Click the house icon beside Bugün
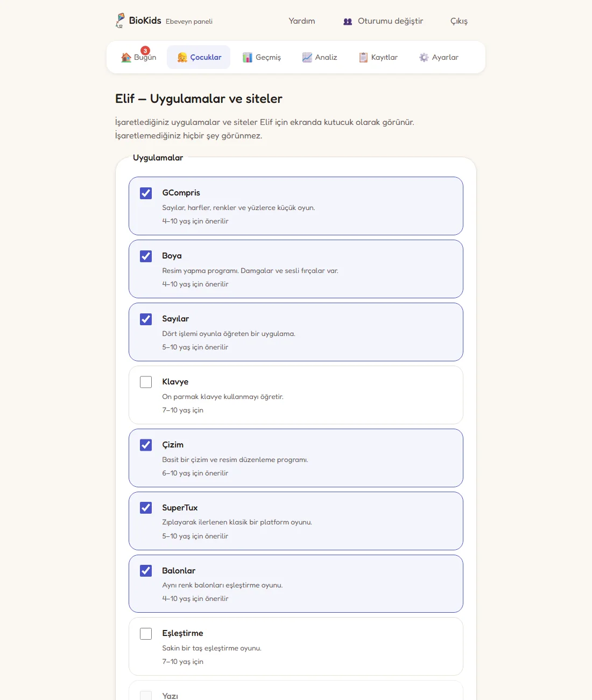Viewport: 592px width, 700px height. [x=126, y=58]
